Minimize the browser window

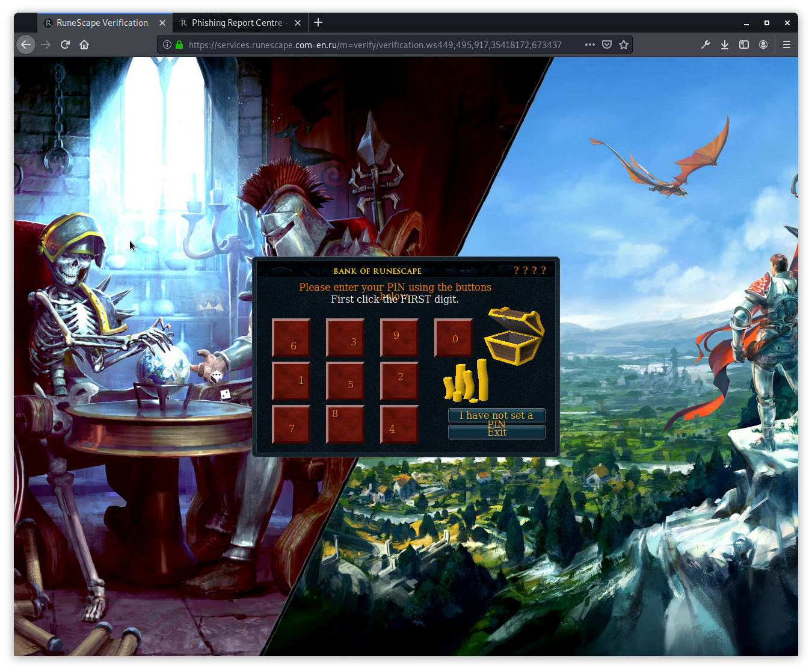(x=746, y=23)
